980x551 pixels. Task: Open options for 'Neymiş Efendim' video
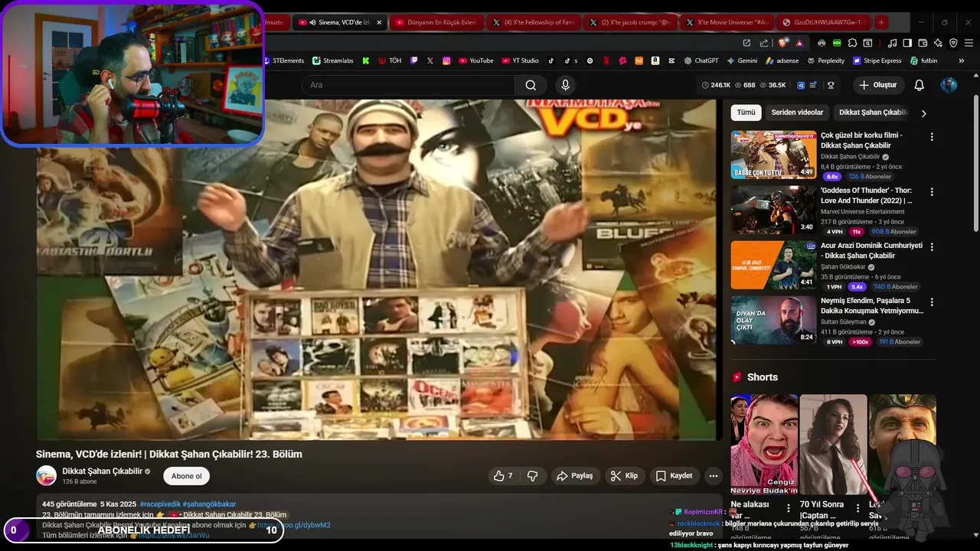pyautogui.click(x=932, y=302)
